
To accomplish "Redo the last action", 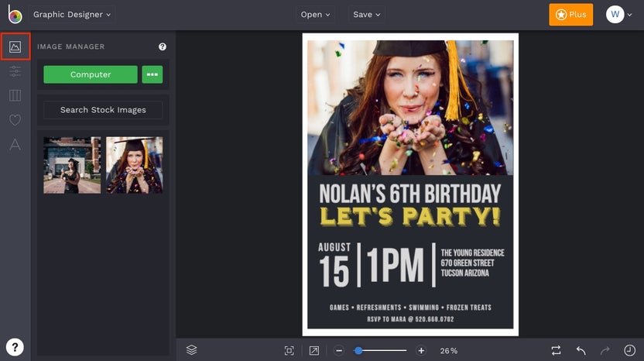I will point(605,350).
